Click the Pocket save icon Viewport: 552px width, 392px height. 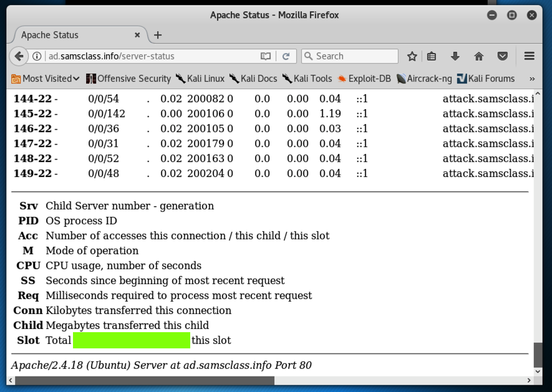(502, 56)
